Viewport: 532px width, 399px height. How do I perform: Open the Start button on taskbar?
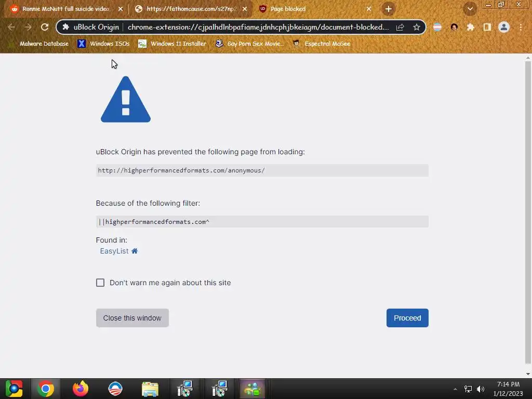(14, 389)
